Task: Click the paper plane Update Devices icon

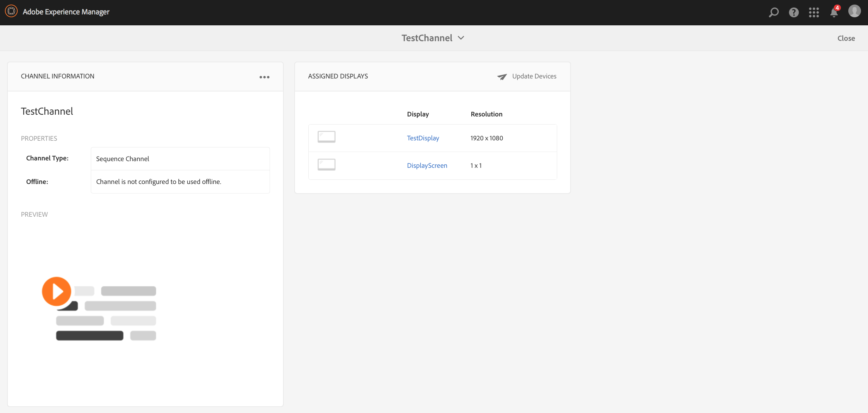Action: 502,77
